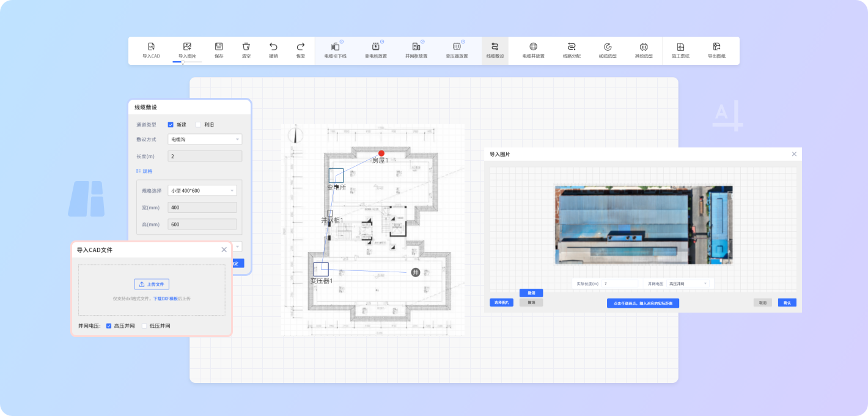Open the partly hidden dropdown below the 规格 box
The width and height of the screenshot is (868, 416).
point(238,247)
